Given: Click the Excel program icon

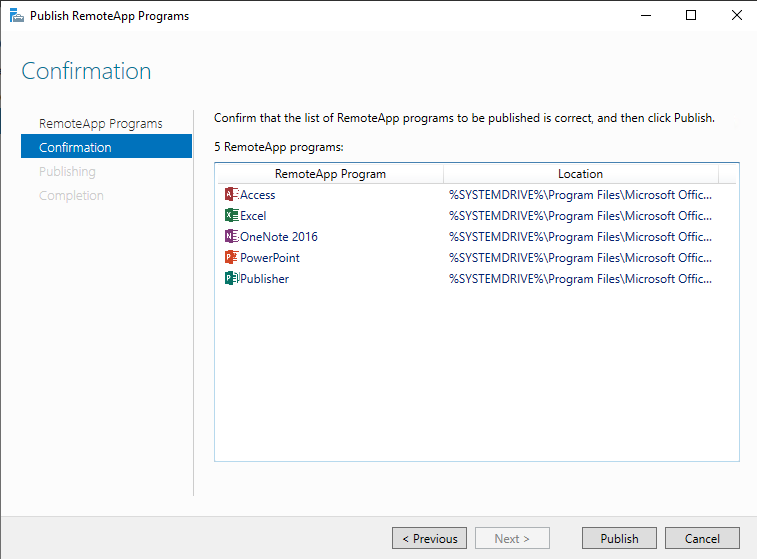Looking at the screenshot, I should tap(231, 215).
